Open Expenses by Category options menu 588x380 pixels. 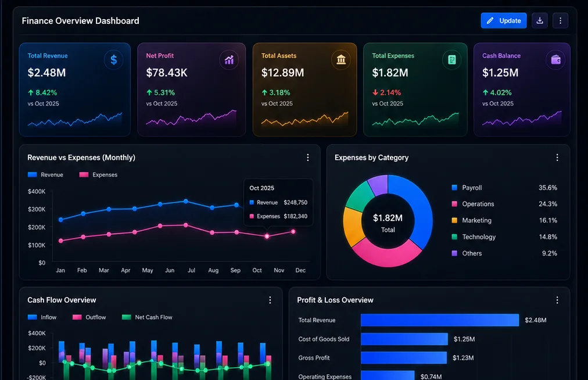557,157
